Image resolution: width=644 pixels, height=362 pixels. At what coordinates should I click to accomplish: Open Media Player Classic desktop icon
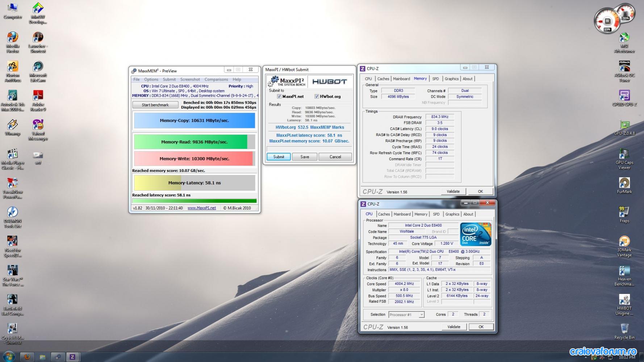(13, 159)
